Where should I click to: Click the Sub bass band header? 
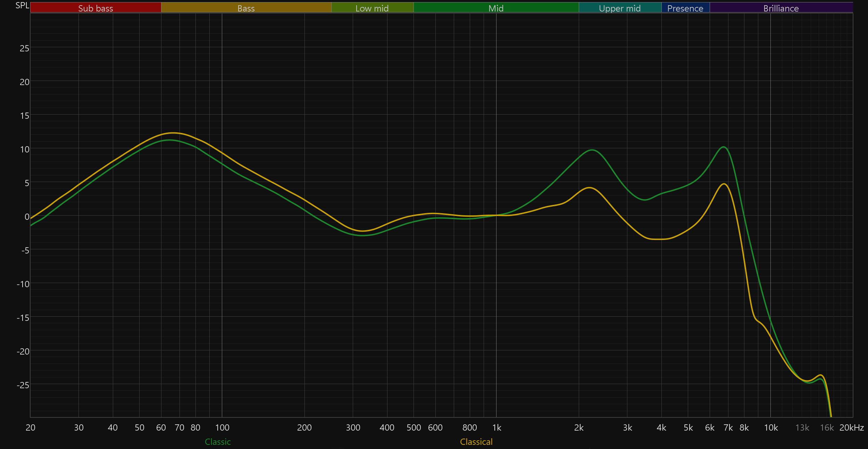pyautogui.click(x=95, y=8)
